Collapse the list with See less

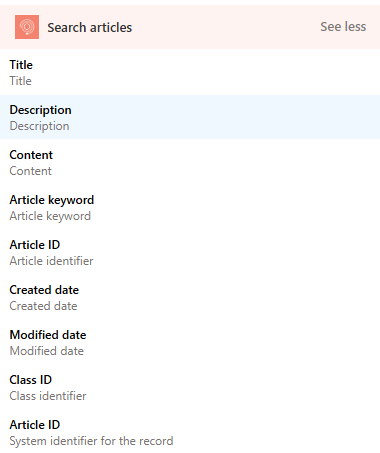343,27
